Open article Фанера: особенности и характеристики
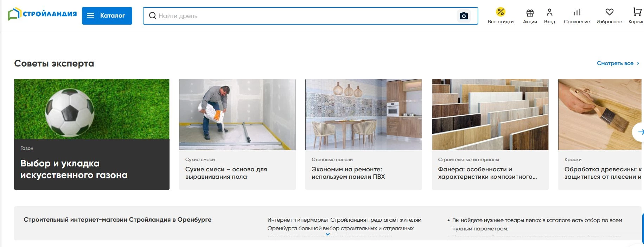 point(487,173)
